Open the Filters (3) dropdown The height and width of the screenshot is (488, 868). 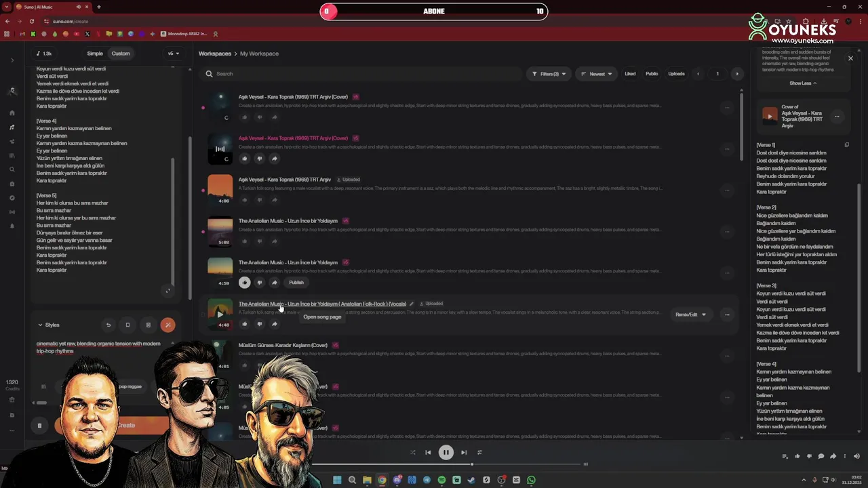[549, 74]
